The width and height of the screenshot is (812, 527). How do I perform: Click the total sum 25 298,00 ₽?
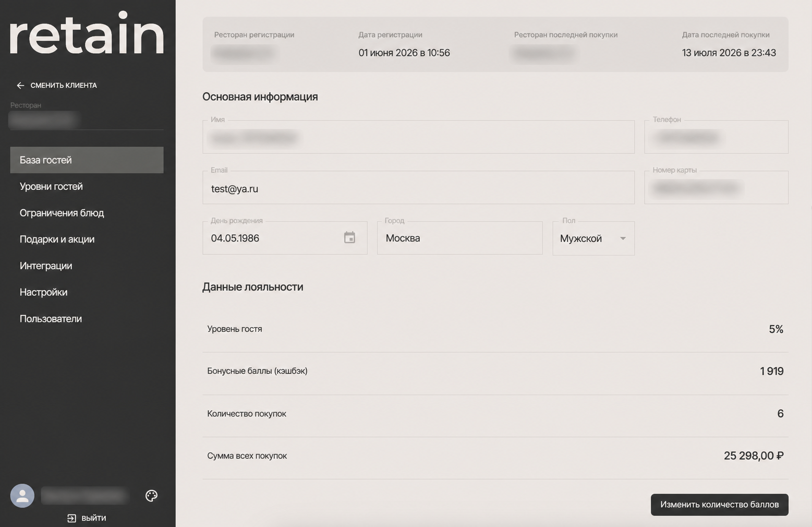754,456
